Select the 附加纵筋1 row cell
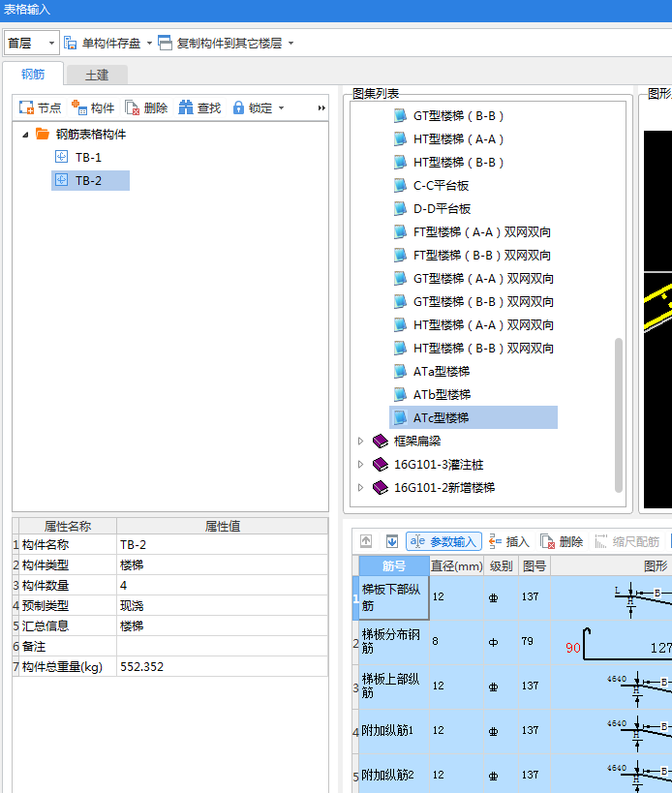Image resolution: width=672 pixels, height=793 pixels. pyautogui.click(x=394, y=731)
